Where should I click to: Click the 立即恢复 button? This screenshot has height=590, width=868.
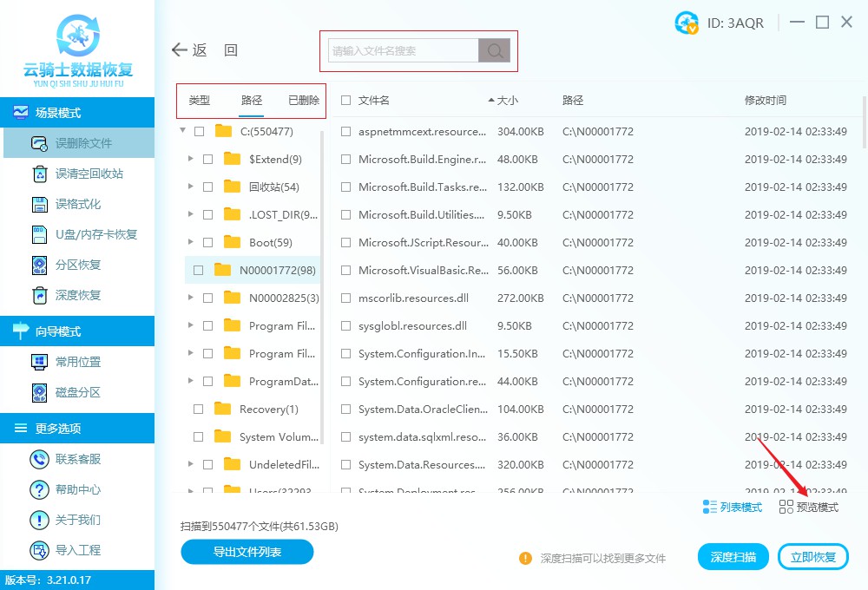pos(813,557)
